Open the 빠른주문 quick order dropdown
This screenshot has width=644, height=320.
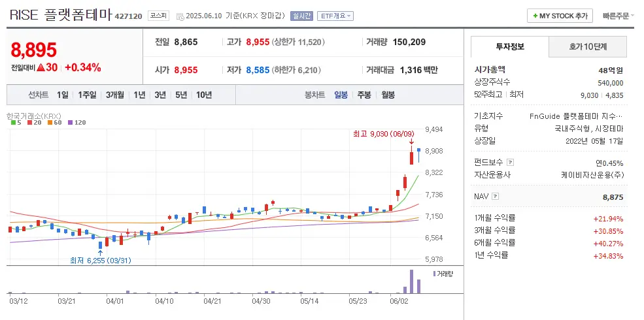click(618, 16)
